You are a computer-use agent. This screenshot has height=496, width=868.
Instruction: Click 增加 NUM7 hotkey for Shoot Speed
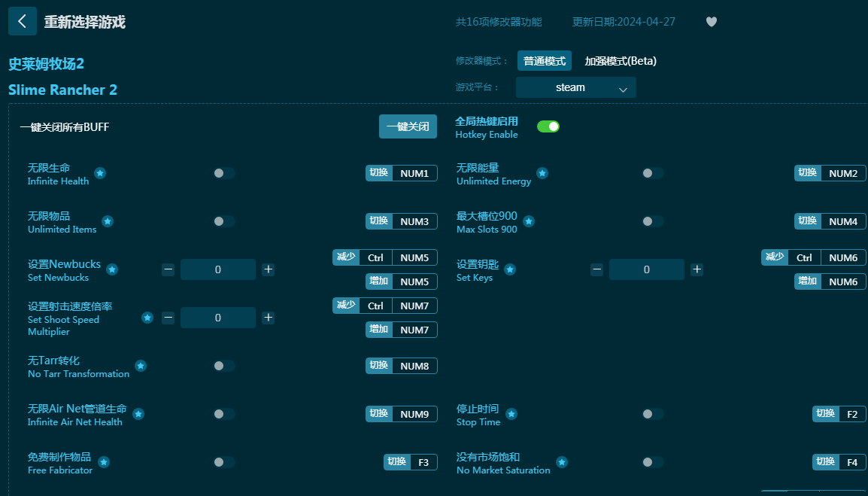(x=402, y=330)
